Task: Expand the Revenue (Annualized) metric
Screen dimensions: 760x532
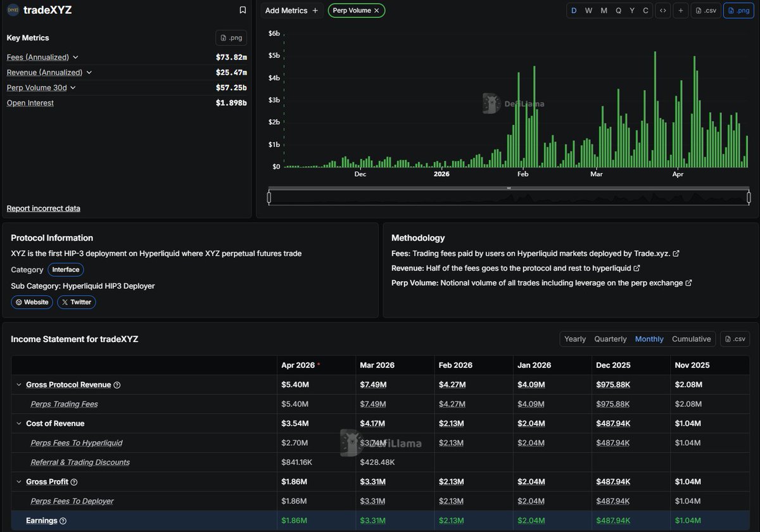Action: point(89,72)
